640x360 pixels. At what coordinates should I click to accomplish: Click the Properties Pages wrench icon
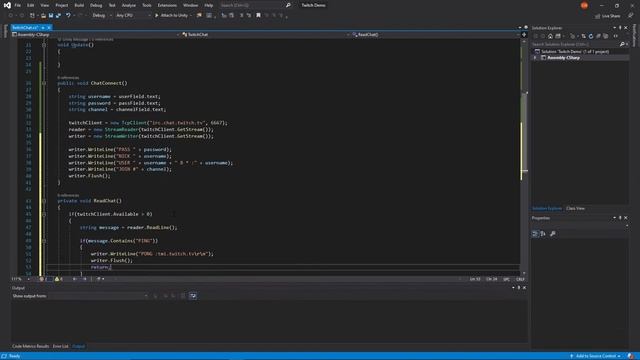tap(553, 234)
